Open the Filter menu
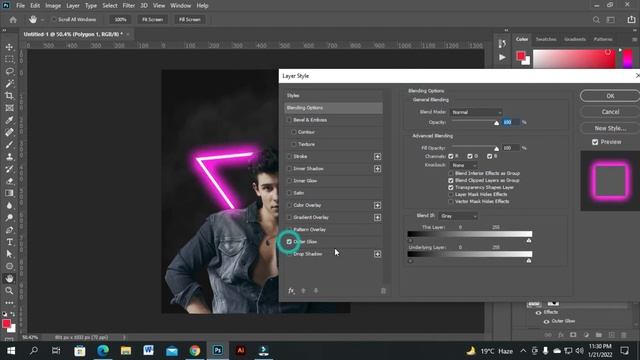This screenshot has width=640, height=360. click(x=129, y=6)
